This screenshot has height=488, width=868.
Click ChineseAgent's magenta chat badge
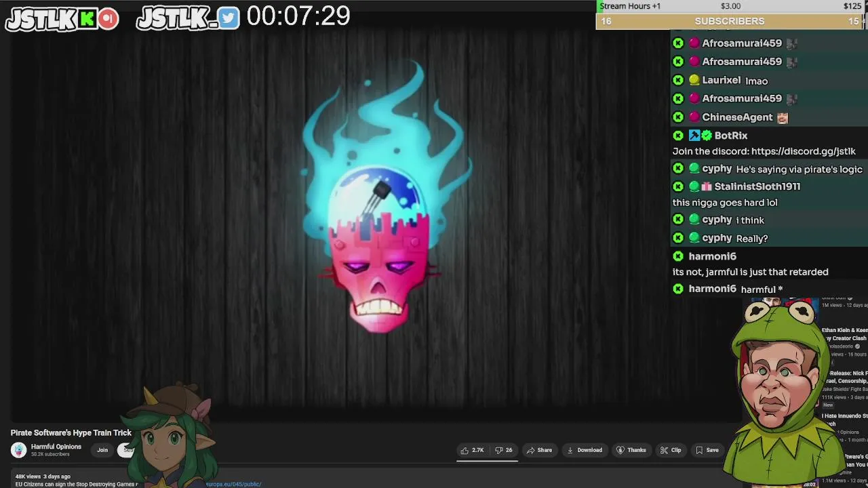tap(694, 117)
